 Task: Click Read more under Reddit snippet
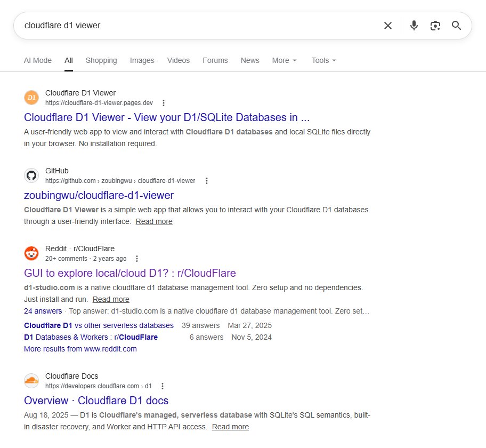[x=111, y=299]
